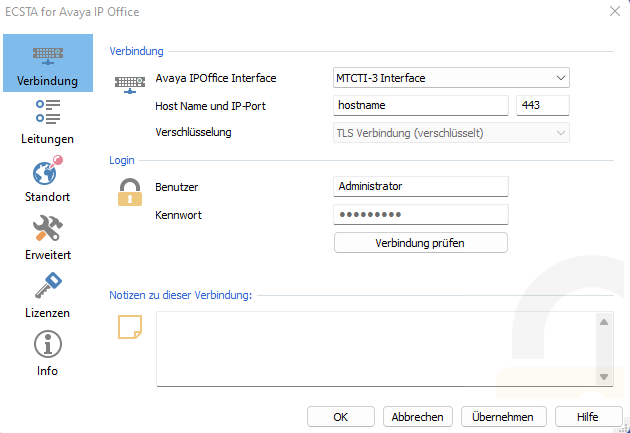Image resolution: width=630 pixels, height=433 pixels.
Task: Click the Kennwort password field
Action: (421, 215)
